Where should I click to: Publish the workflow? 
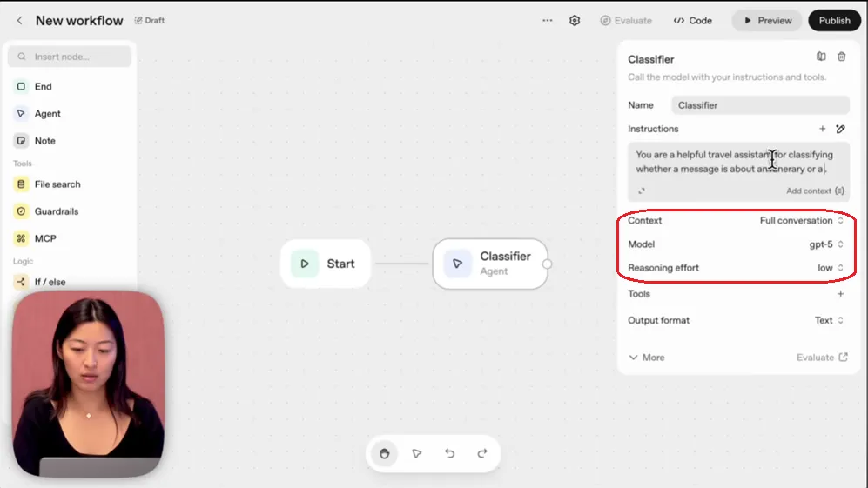click(834, 21)
